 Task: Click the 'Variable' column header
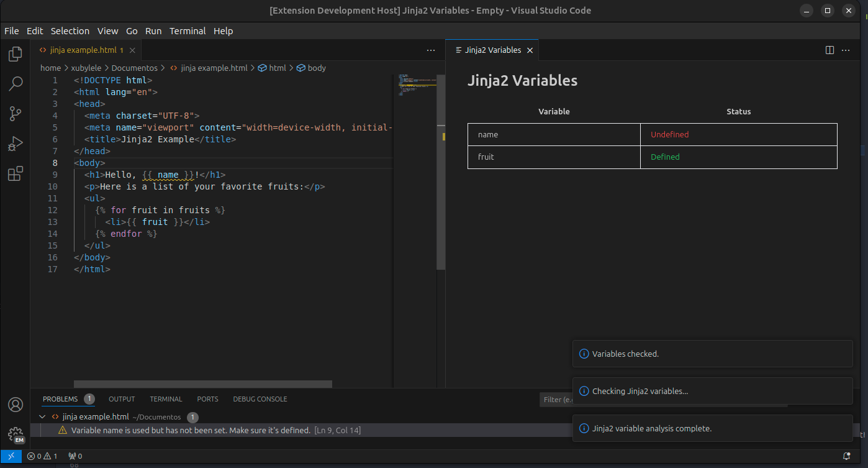pos(554,112)
